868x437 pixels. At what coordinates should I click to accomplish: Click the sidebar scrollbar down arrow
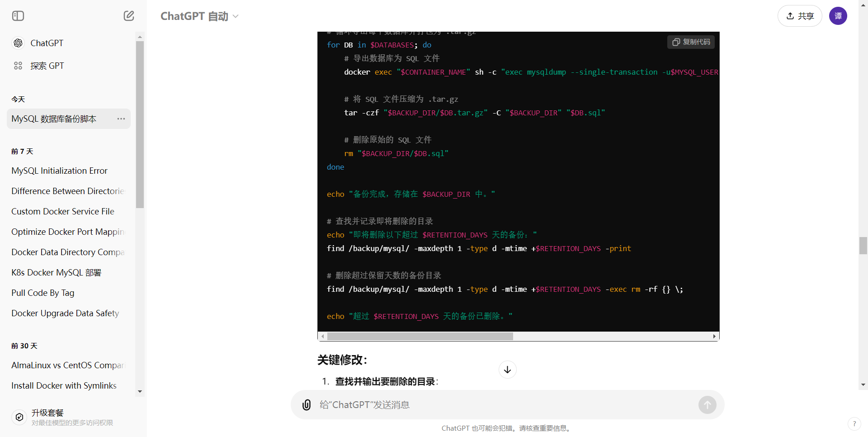pyautogui.click(x=140, y=391)
